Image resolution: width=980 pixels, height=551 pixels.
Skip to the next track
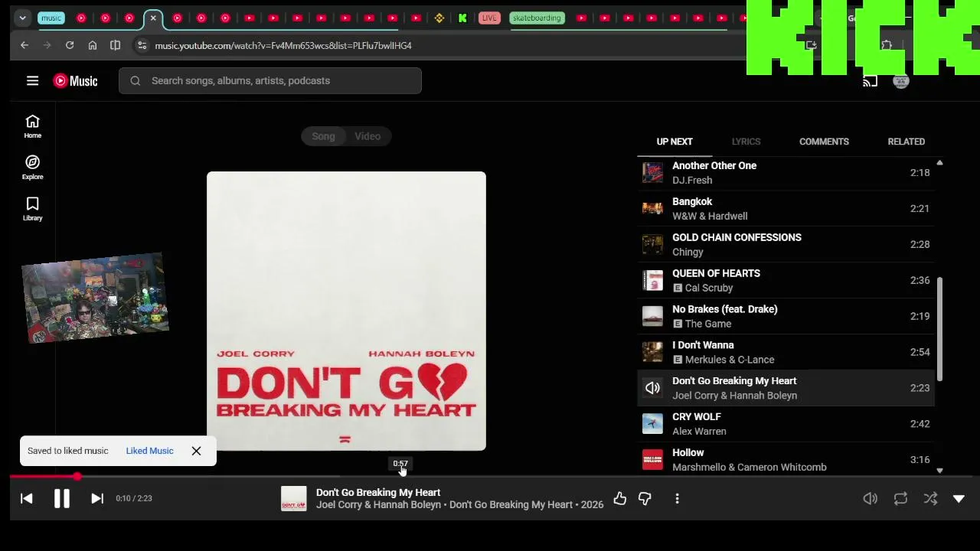pos(97,498)
